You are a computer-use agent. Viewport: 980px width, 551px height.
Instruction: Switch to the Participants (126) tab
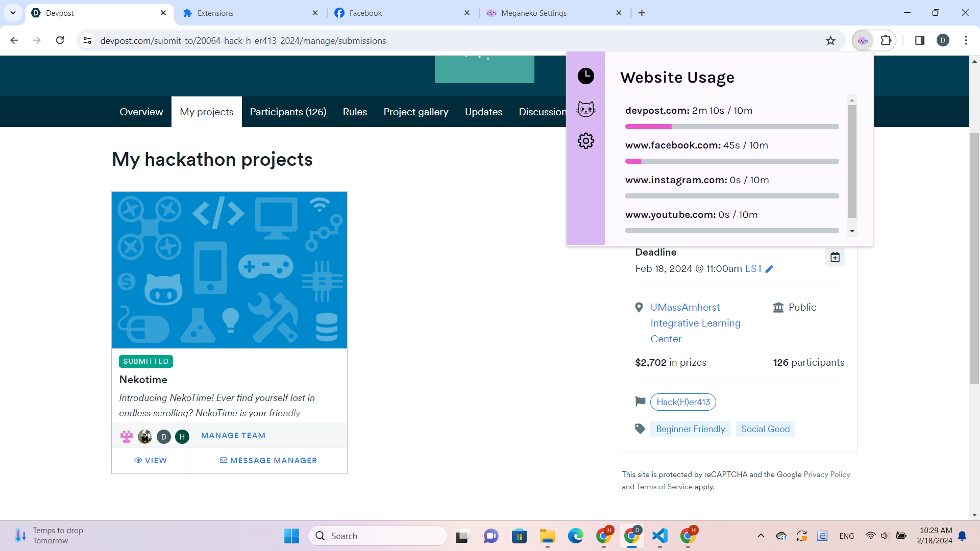click(x=288, y=112)
